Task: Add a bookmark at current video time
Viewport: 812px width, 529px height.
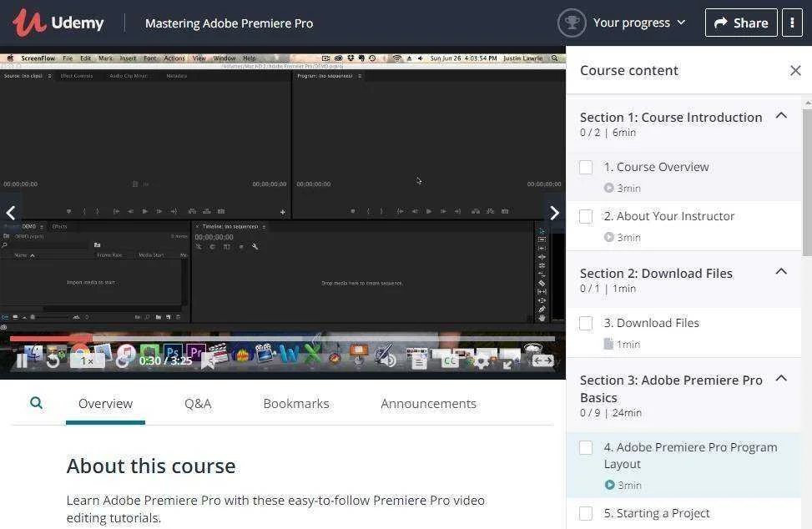Action: (x=208, y=361)
